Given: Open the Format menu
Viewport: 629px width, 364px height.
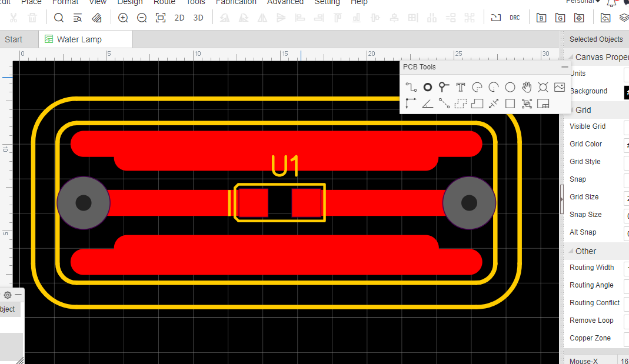Looking at the screenshot, I should coord(65,2).
